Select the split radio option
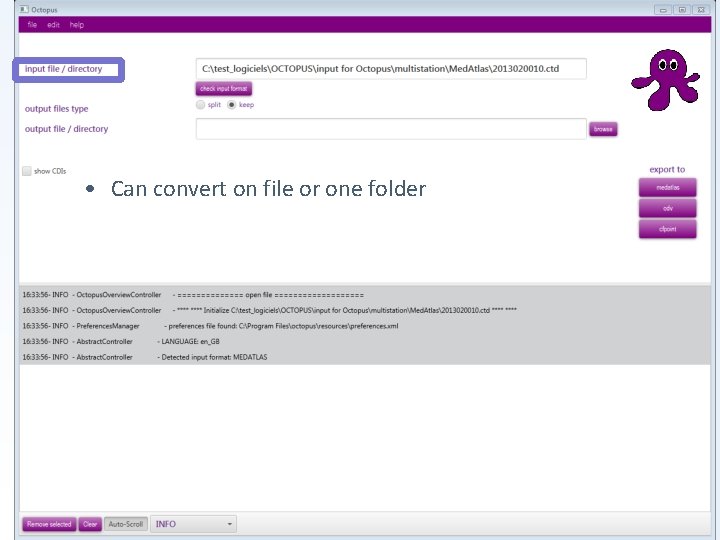Image resolution: width=720 pixels, height=540 pixels. tap(201, 105)
